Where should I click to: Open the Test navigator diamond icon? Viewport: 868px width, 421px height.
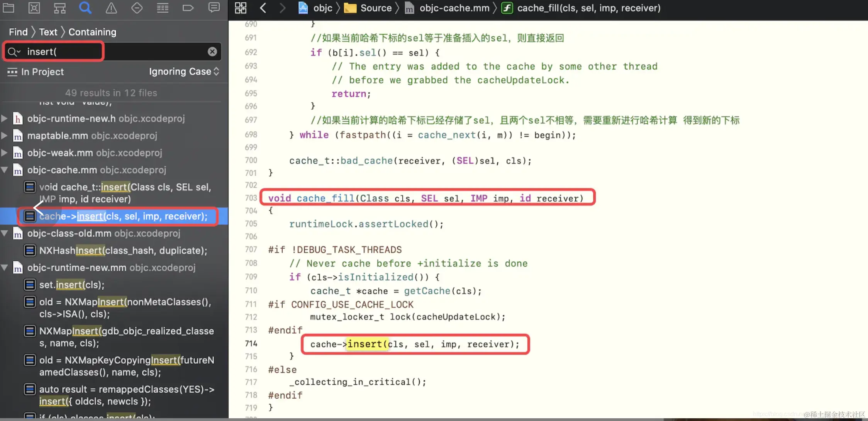[x=137, y=8]
